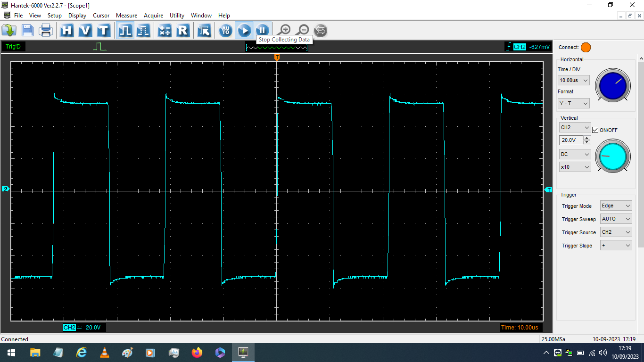
Task: Increase voltage with the 20.0V up arrow
Action: [x=587, y=138]
